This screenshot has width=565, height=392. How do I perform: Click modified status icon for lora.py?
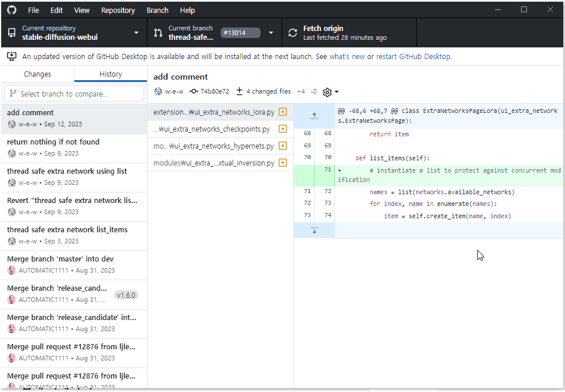point(283,112)
